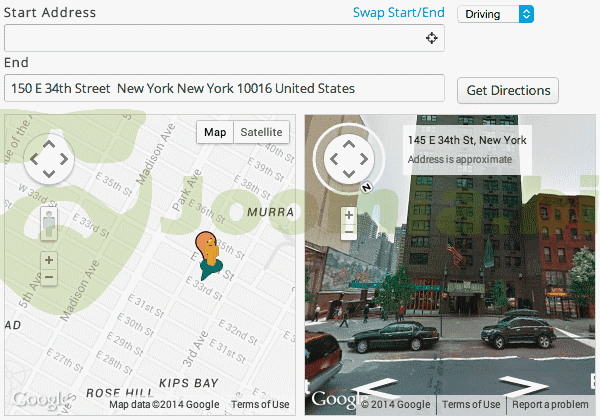Open the Driving travel mode dropdown
This screenshot has width=600, height=420.
496,14
